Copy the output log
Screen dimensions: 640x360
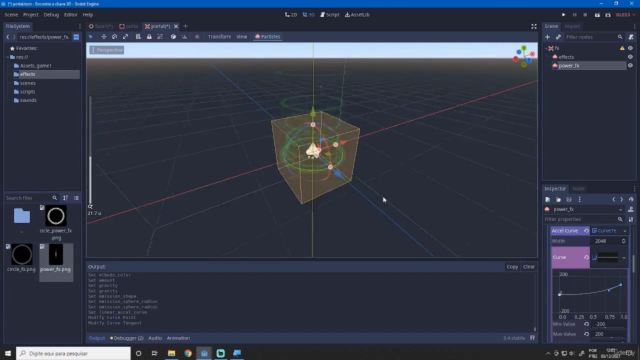point(512,267)
